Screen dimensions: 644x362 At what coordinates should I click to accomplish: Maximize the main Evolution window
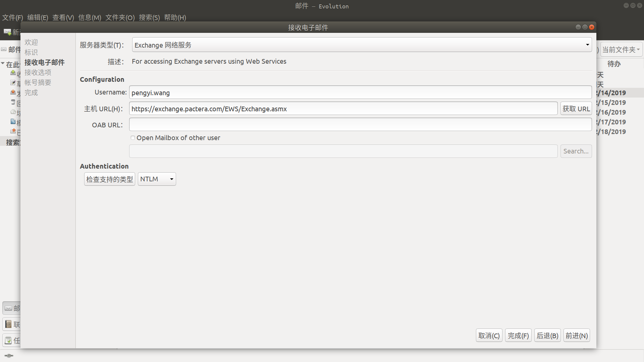(633, 6)
